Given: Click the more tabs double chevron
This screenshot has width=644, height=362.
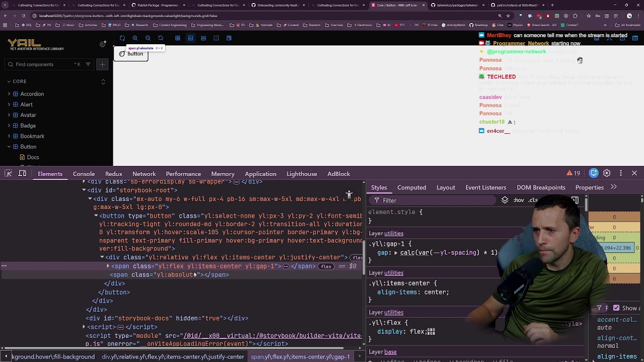Looking at the screenshot, I should point(614,187).
